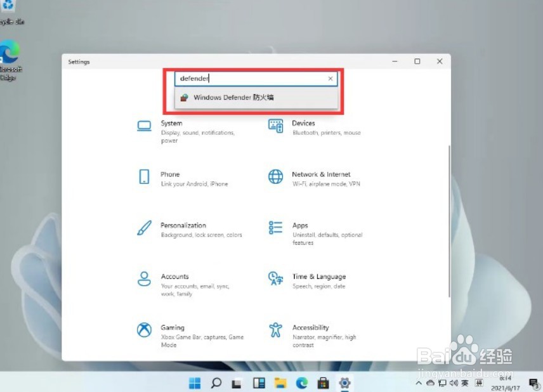Open the System settings category
Viewport: 543px width, 392px height.
click(186, 131)
